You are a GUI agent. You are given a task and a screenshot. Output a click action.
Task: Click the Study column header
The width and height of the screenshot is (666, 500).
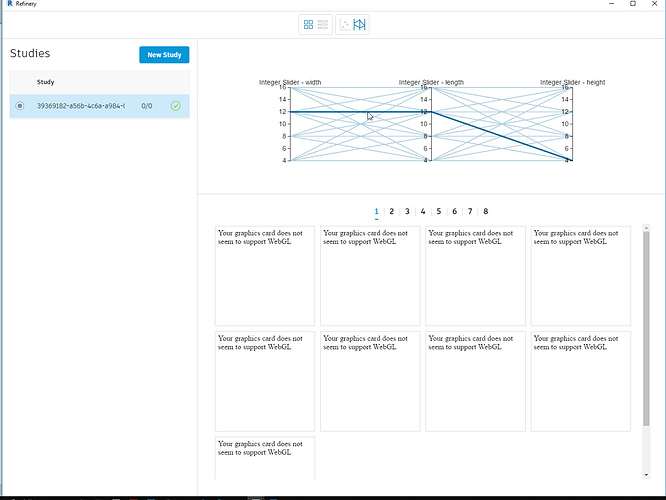click(45, 82)
